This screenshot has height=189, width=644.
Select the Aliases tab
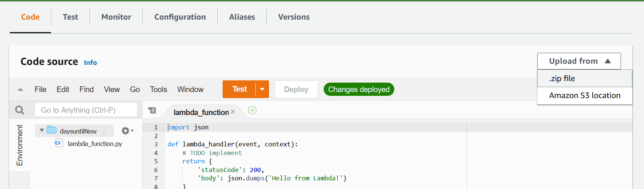(242, 17)
